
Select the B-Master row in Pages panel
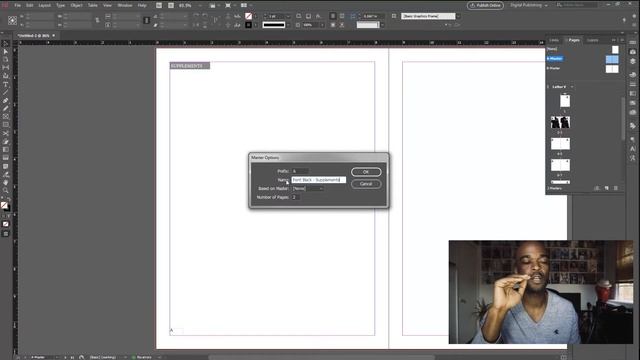click(583, 68)
